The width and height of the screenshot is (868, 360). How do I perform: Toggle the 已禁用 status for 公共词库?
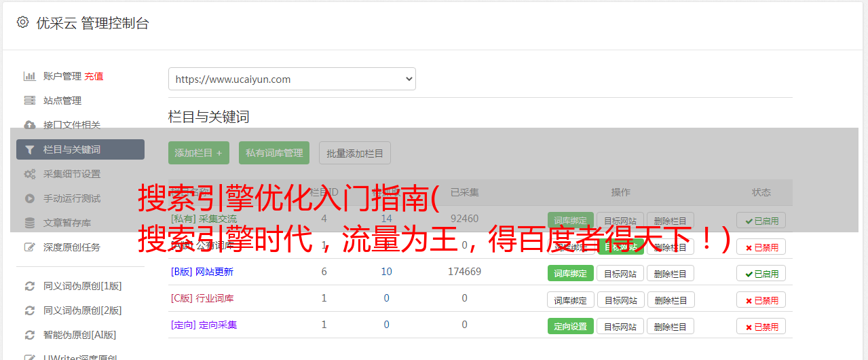pos(761,247)
